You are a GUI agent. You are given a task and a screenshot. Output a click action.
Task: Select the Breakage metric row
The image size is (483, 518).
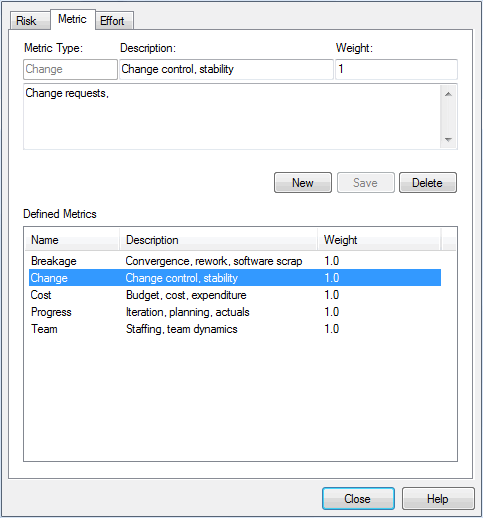235,261
